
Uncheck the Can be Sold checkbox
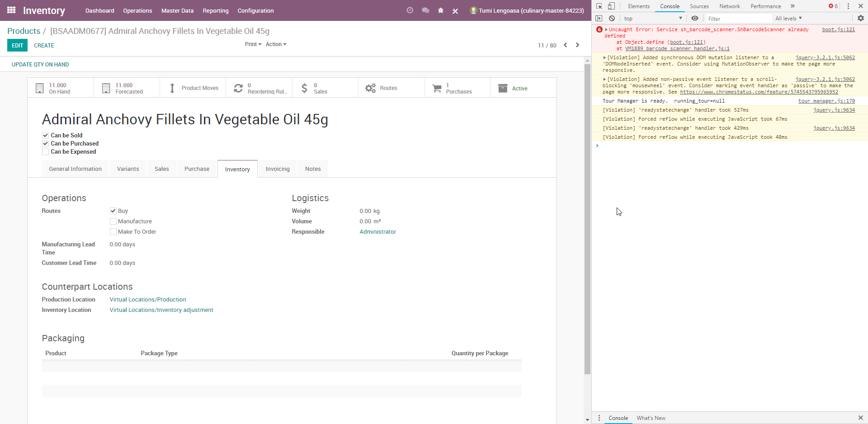(45, 135)
